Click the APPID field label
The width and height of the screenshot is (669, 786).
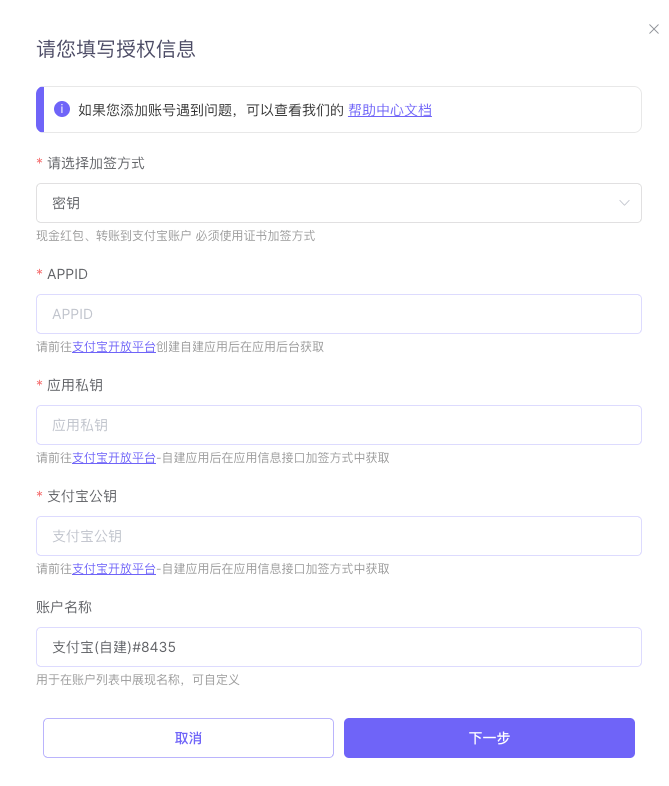(67, 274)
